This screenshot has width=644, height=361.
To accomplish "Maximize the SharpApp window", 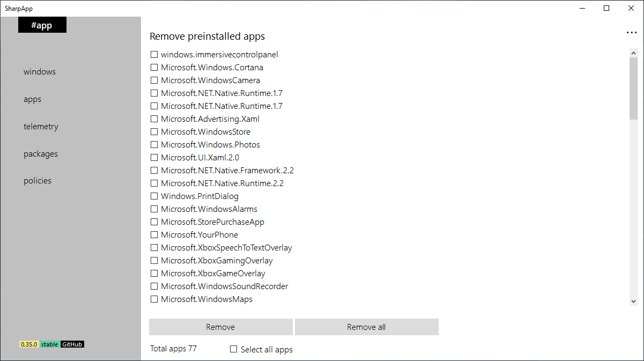I will 606,8.
